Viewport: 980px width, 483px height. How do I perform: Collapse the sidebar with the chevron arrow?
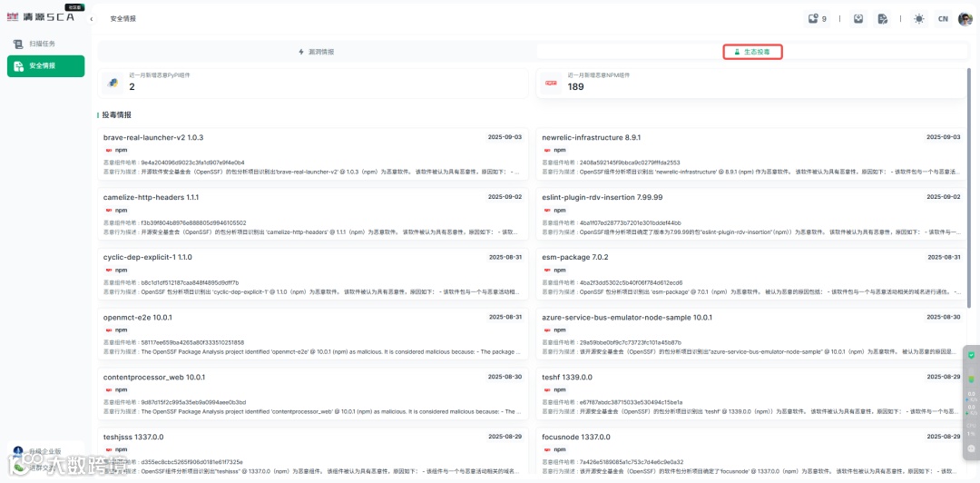click(x=92, y=19)
